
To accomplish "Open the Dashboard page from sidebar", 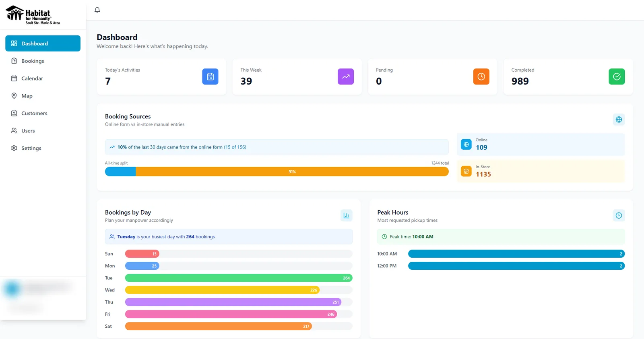I will [43, 43].
